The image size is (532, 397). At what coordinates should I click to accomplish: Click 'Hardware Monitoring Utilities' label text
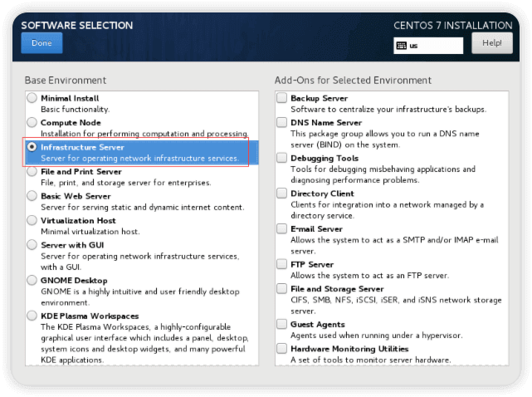coord(349,349)
